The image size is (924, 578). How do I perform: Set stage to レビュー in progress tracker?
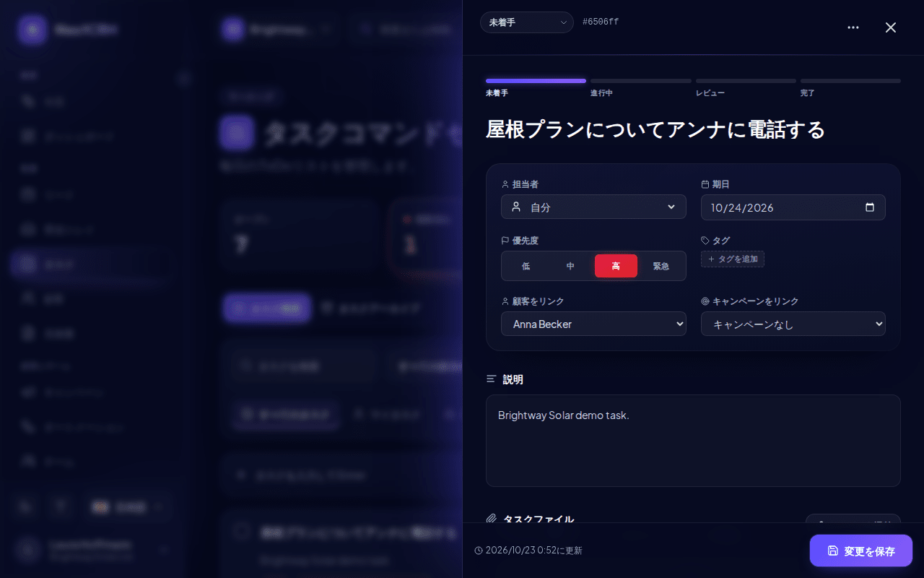tap(746, 81)
